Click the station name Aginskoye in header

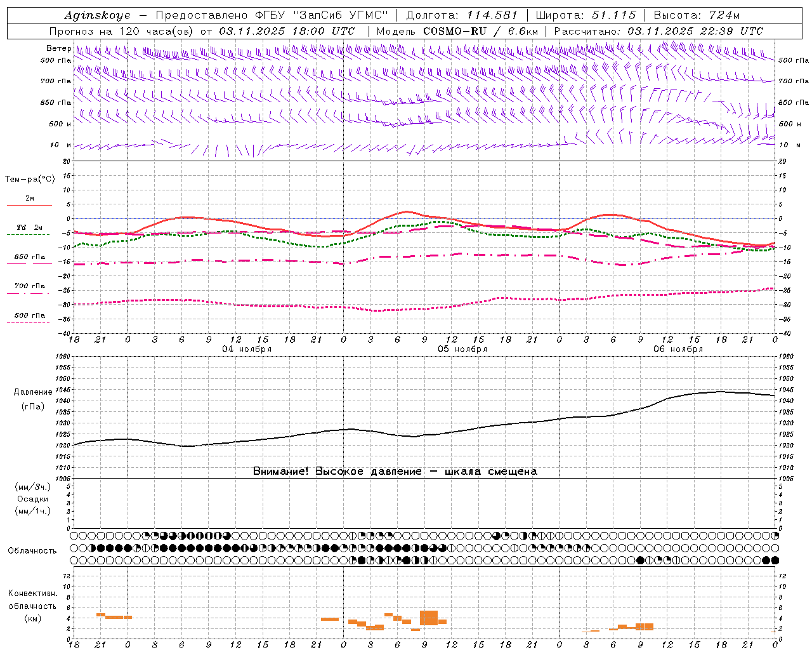[97, 15]
